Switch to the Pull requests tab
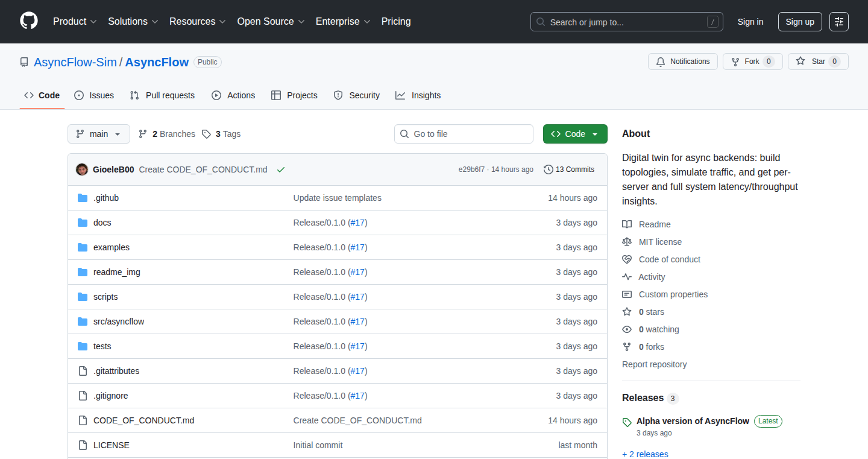Screen dimensions: 868x459 [163, 95]
